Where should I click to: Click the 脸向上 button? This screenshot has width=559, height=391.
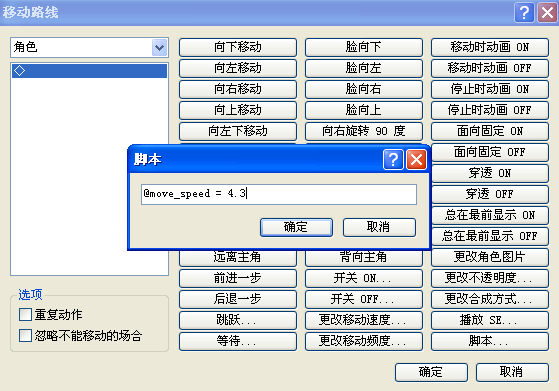click(364, 110)
